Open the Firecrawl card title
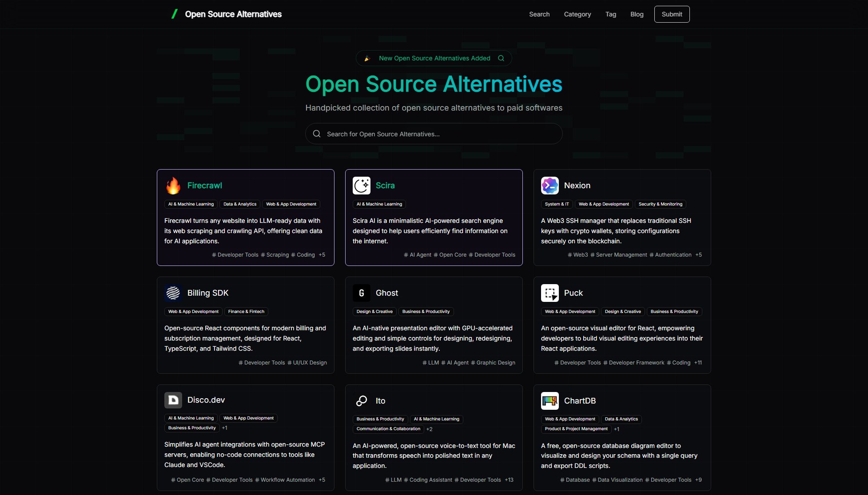The width and height of the screenshot is (868, 495). pyautogui.click(x=205, y=186)
